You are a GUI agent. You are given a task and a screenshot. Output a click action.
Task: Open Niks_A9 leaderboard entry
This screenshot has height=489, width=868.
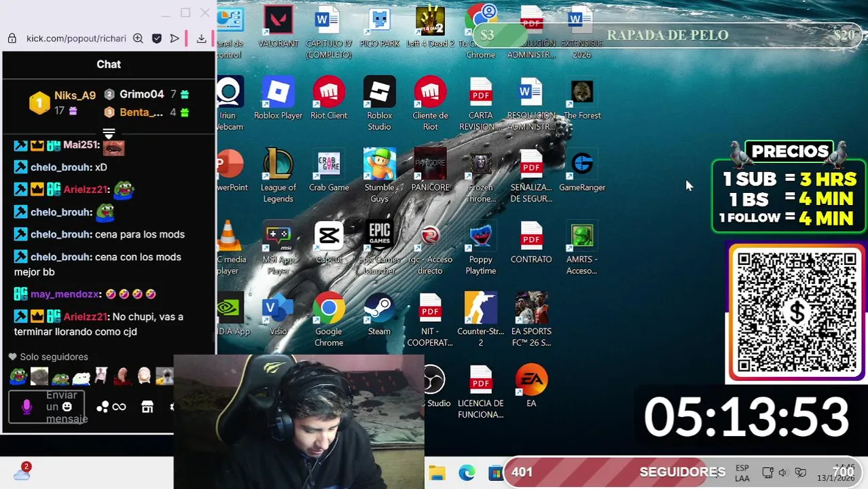pos(63,103)
